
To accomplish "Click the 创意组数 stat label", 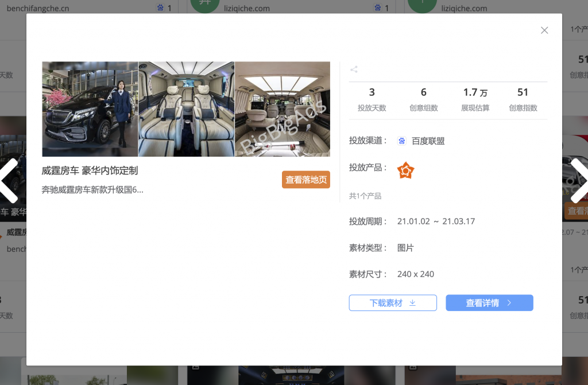I will [423, 108].
